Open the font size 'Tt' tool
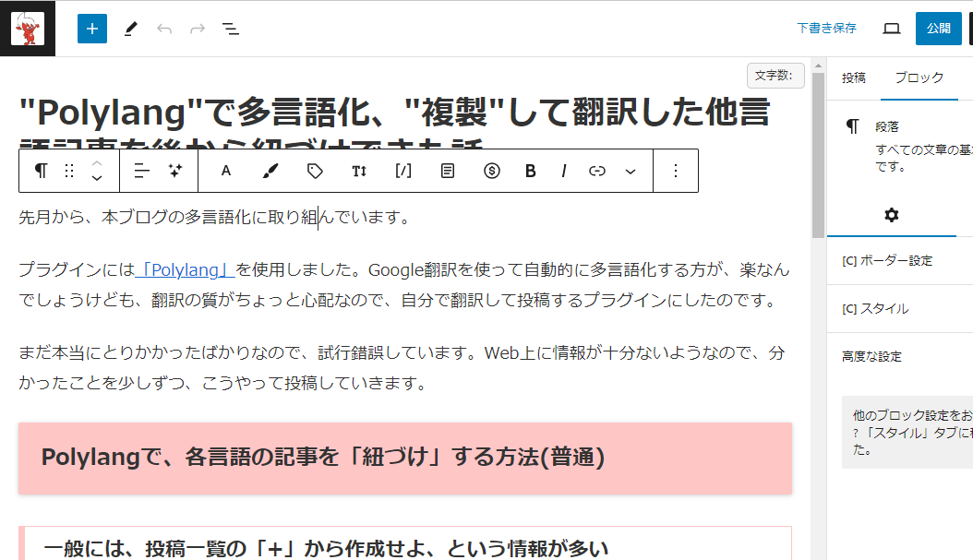 pos(359,171)
